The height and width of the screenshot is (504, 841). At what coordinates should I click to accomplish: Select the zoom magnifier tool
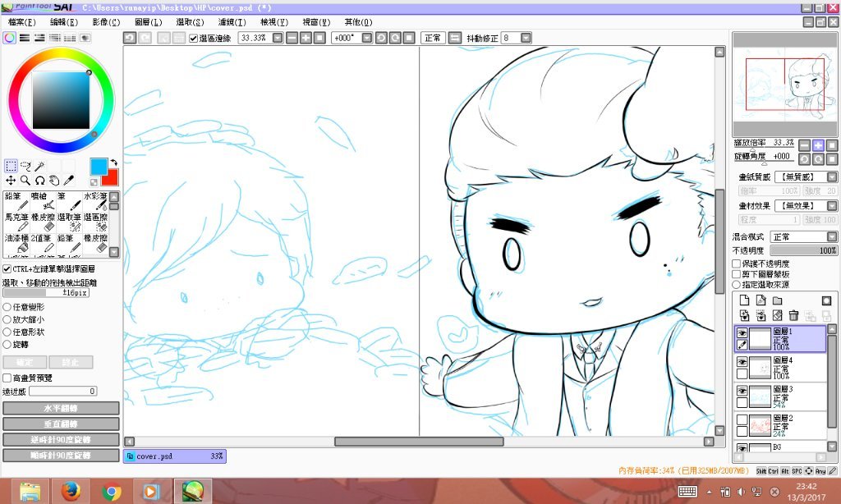coord(25,181)
